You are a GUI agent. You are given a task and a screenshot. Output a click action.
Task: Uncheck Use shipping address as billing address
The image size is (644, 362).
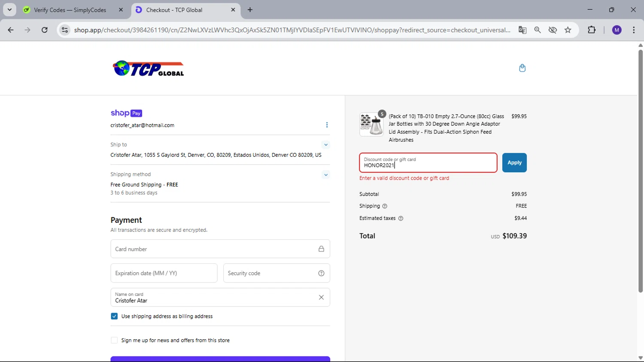click(x=114, y=316)
